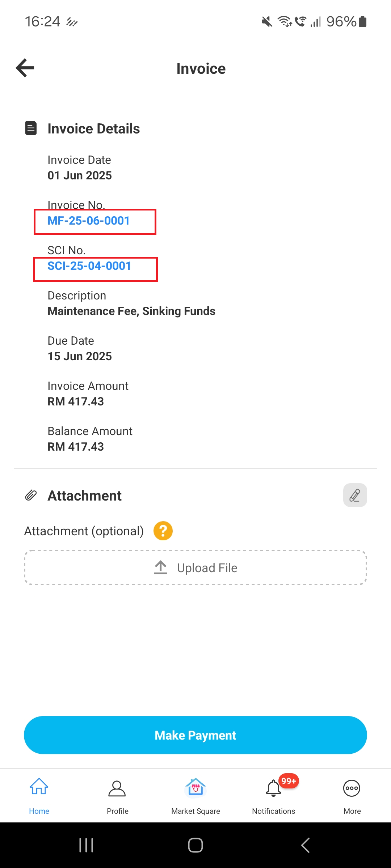
Task: Tap Android home navigation button
Action: 195,845
